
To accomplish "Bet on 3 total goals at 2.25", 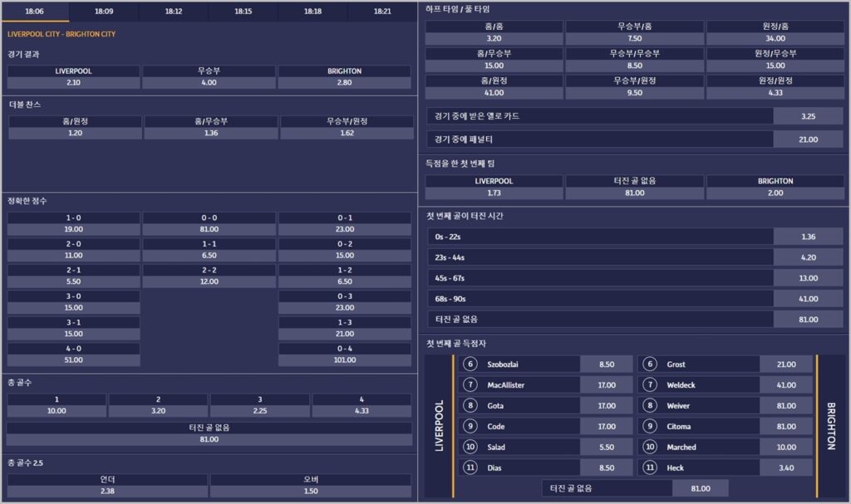I will [x=260, y=405].
